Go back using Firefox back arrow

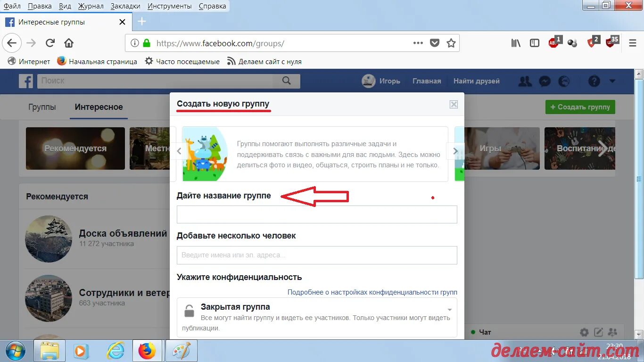[12, 43]
